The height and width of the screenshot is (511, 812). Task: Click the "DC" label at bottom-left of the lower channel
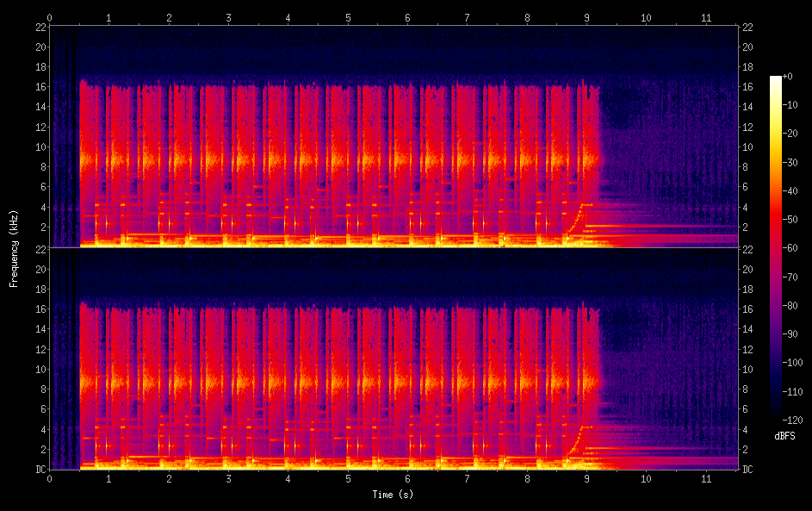39,470
